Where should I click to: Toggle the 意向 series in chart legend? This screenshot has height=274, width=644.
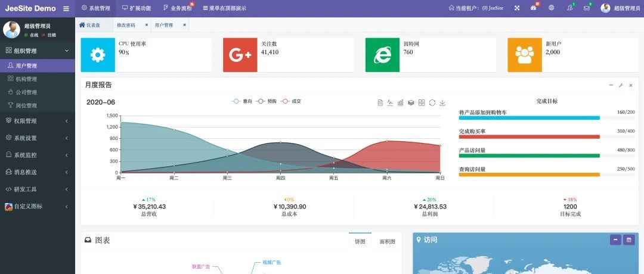coord(242,101)
